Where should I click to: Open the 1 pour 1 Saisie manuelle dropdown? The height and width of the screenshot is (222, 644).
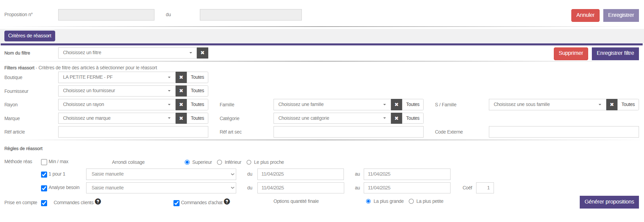[x=161, y=174]
